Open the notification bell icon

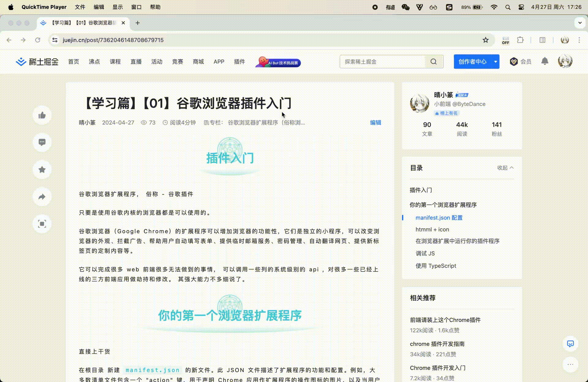click(545, 61)
